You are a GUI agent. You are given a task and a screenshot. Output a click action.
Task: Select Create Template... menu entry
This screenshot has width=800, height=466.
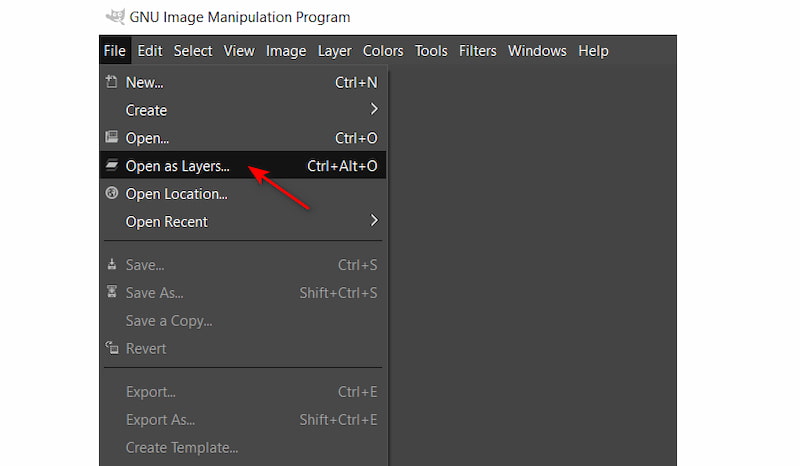(x=182, y=448)
